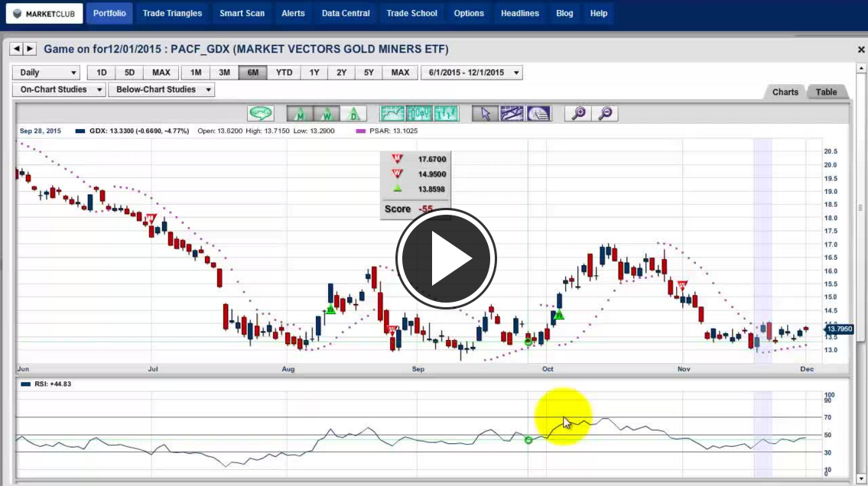Viewport: 868px width, 486px height.
Task: Open the Headlines menu
Action: [x=520, y=13]
